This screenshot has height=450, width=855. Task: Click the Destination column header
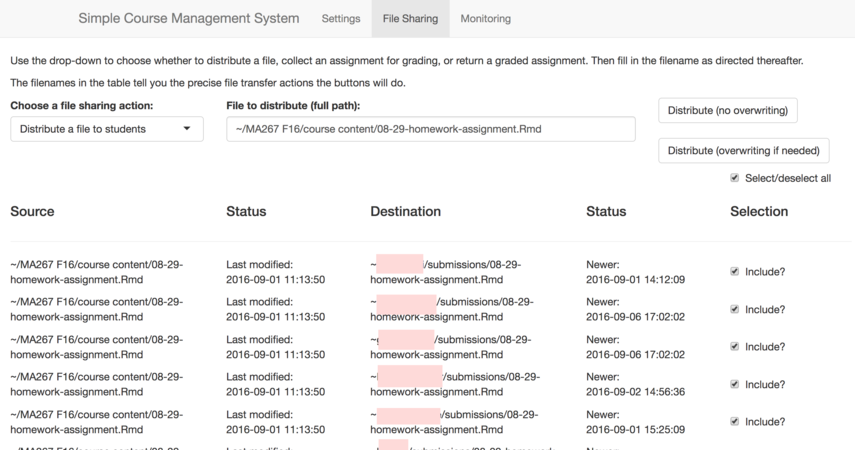(x=405, y=212)
